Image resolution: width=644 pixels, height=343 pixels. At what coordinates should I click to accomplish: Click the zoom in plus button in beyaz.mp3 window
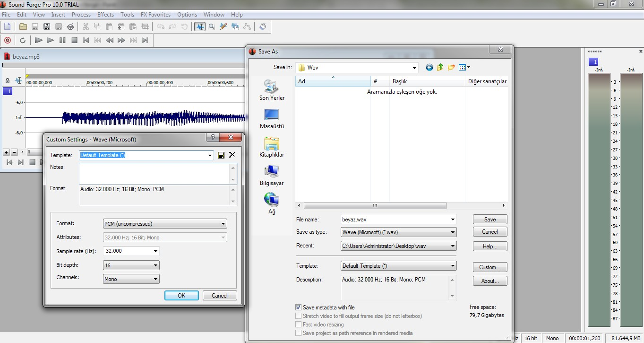pos(6,152)
